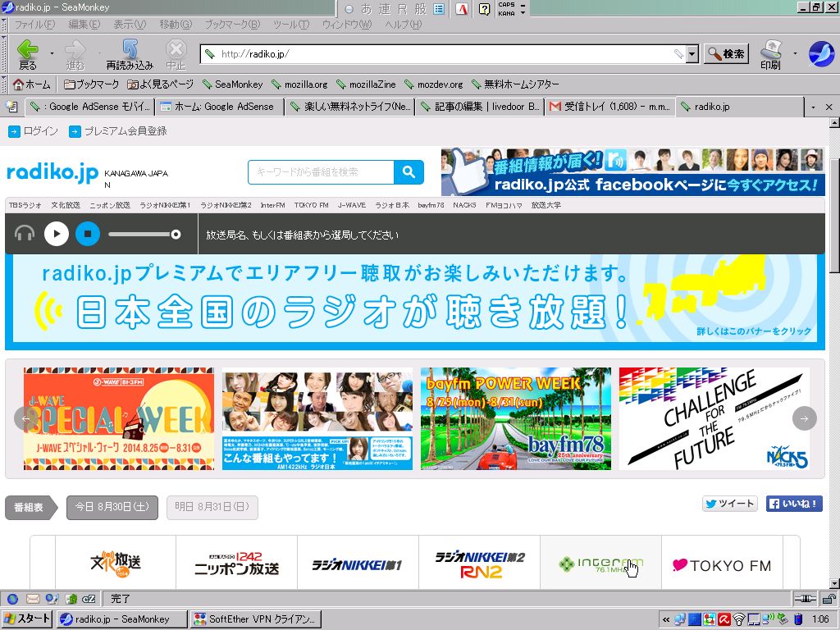
Task: Open Mail from the status bar envelope icon
Action: click(33, 599)
